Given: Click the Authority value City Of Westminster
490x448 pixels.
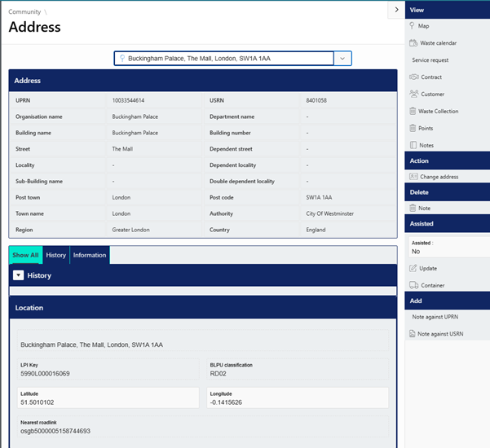Looking at the screenshot, I should tap(329, 213).
